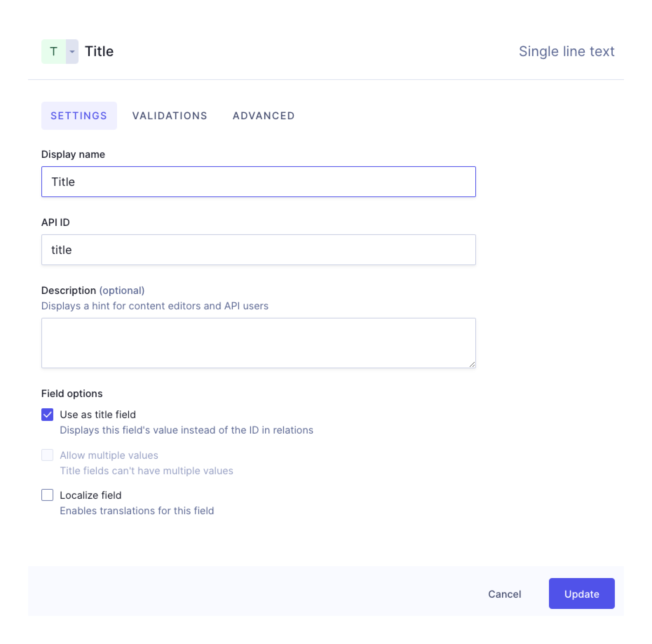Viewport: 652px width, 644px height.
Task: Click the Single line text label
Action: pos(566,51)
